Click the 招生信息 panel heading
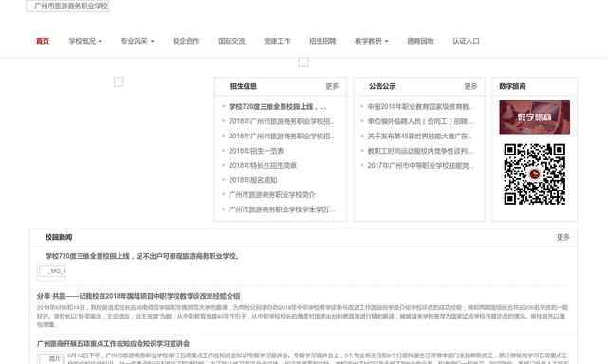This screenshot has height=364, width=607. coord(244,86)
